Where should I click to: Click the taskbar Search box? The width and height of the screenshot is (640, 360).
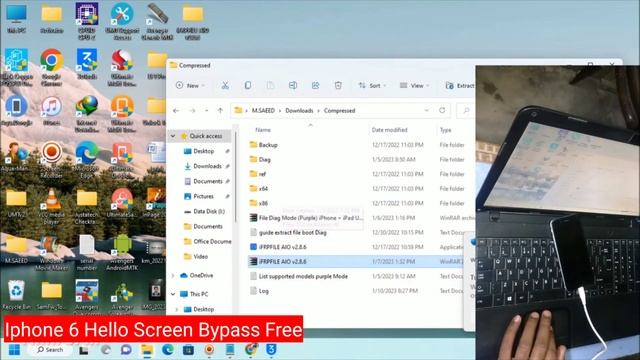click(x=49, y=350)
